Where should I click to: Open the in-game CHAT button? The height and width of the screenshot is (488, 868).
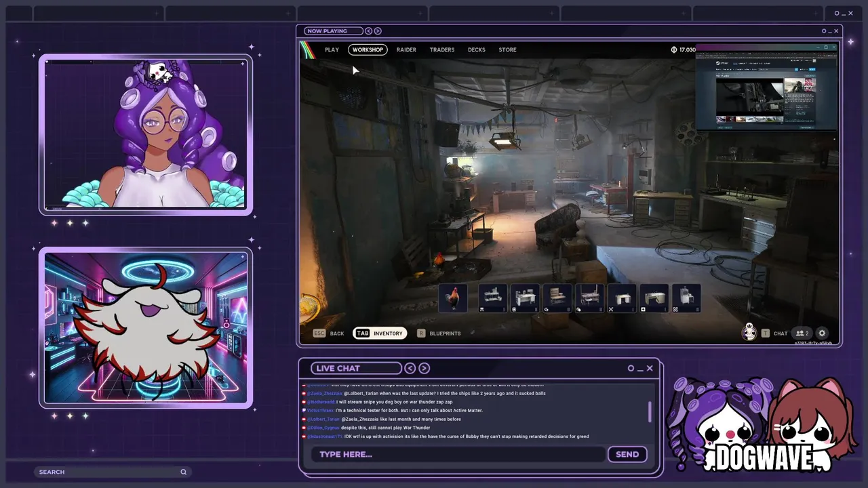tap(774, 333)
